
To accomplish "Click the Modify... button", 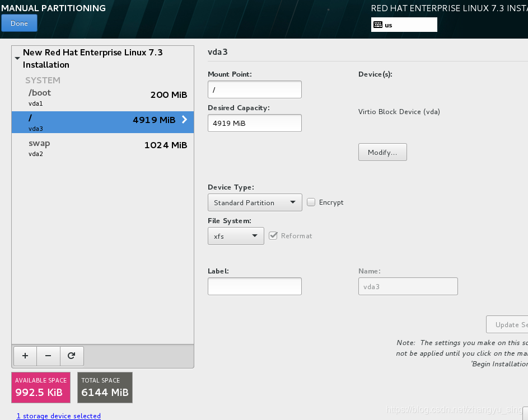I will 382,152.
